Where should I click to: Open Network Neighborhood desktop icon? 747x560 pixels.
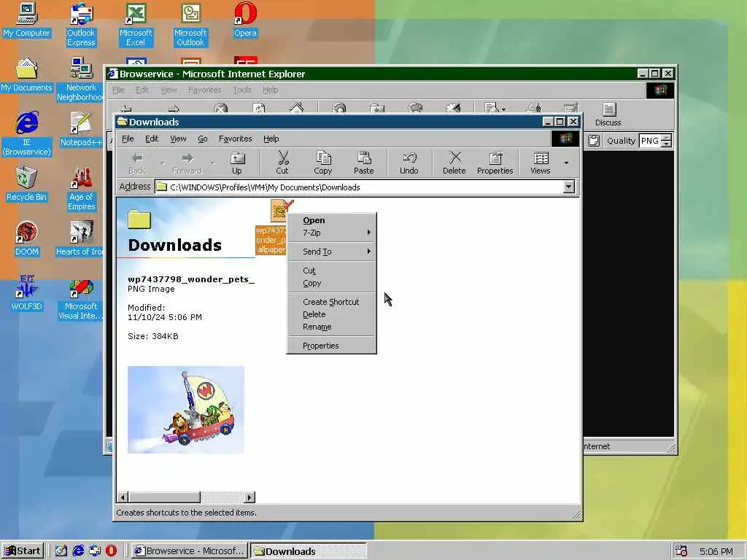[80, 79]
